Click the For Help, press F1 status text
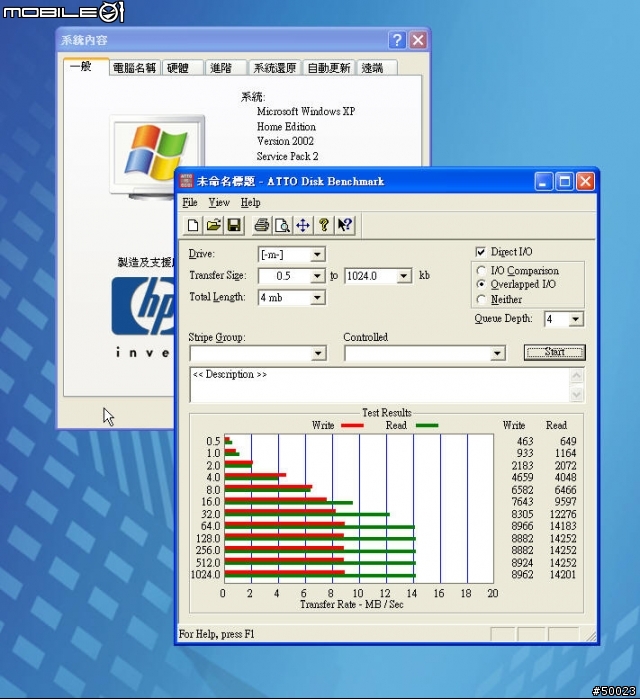 pyautogui.click(x=217, y=634)
